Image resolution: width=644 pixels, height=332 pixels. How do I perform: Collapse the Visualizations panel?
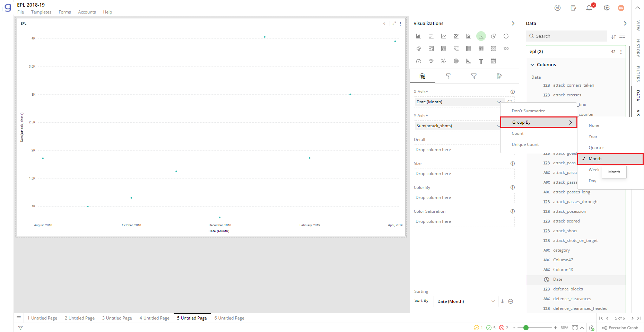click(513, 24)
